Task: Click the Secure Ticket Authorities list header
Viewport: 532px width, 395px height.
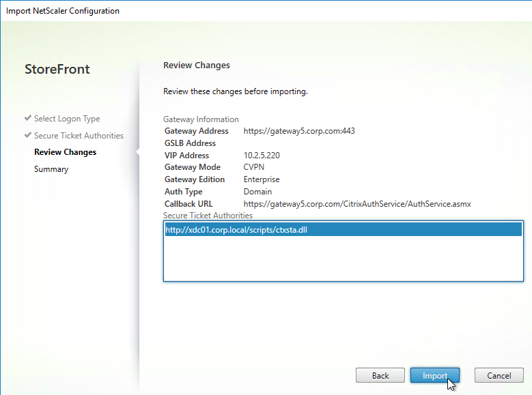Action: coord(208,216)
